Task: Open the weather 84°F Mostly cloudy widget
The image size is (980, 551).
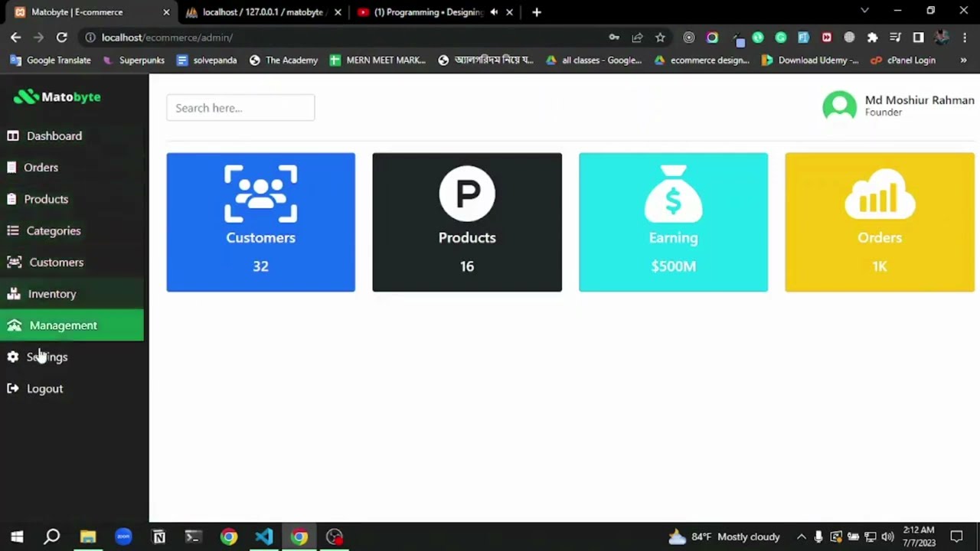Action: 724,536
